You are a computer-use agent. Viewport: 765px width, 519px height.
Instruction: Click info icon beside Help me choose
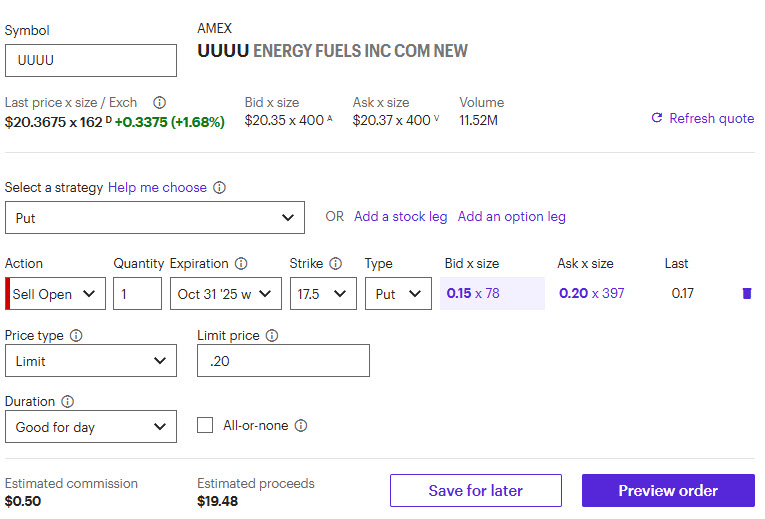(x=220, y=187)
